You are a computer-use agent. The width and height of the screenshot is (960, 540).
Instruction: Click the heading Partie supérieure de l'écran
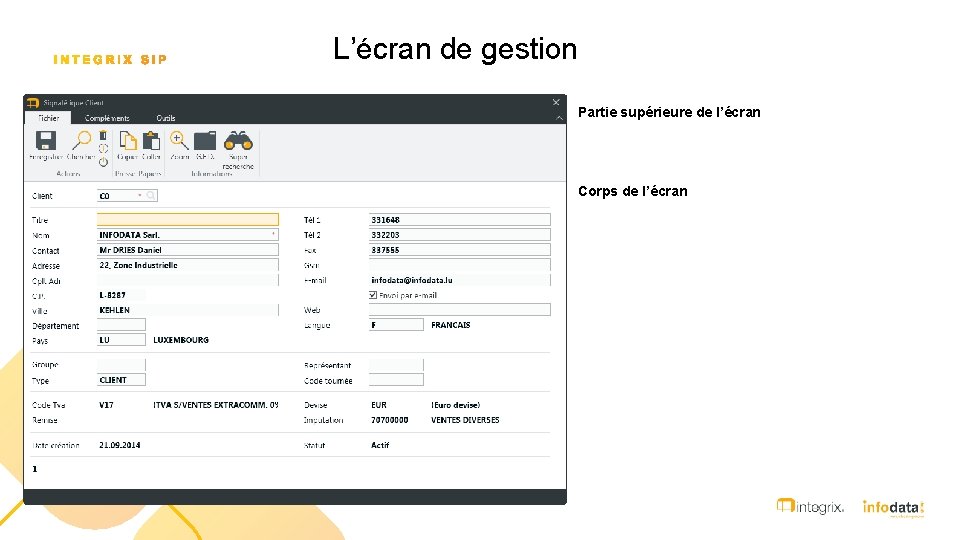tap(669, 112)
